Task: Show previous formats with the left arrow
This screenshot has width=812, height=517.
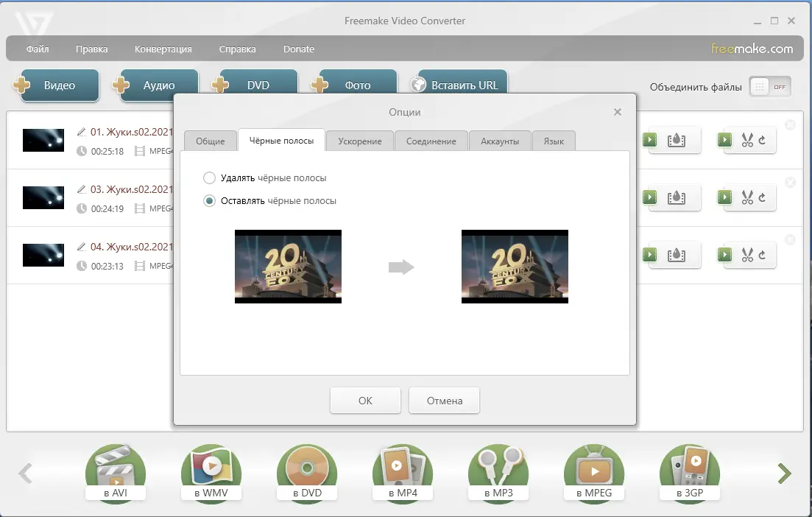Action: (25, 473)
